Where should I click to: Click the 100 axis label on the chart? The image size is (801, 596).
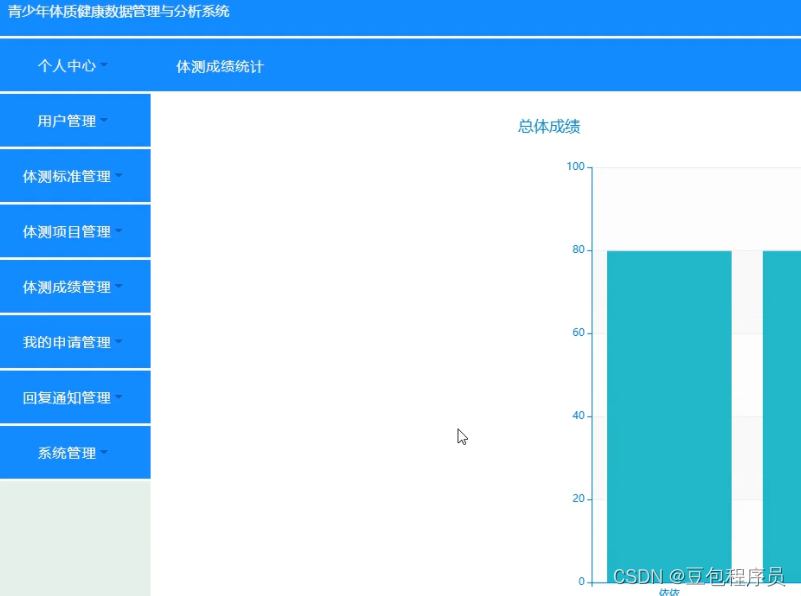click(x=575, y=166)
